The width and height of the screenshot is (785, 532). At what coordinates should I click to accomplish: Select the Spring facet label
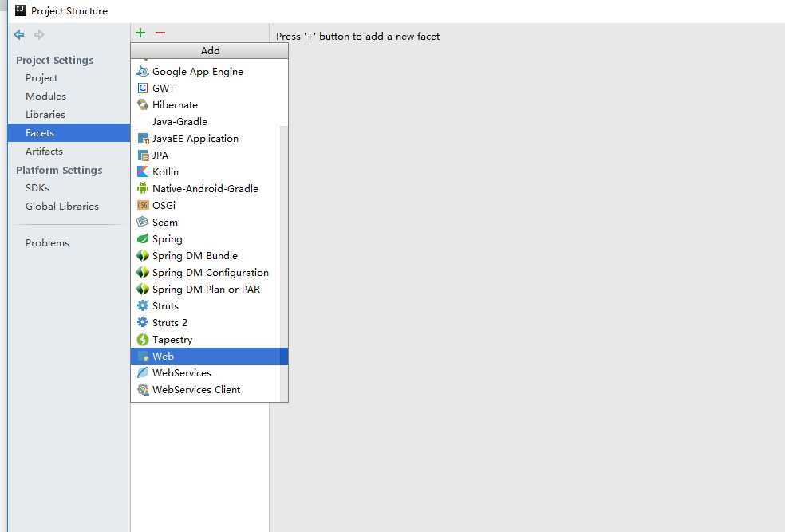click(168, 239)
